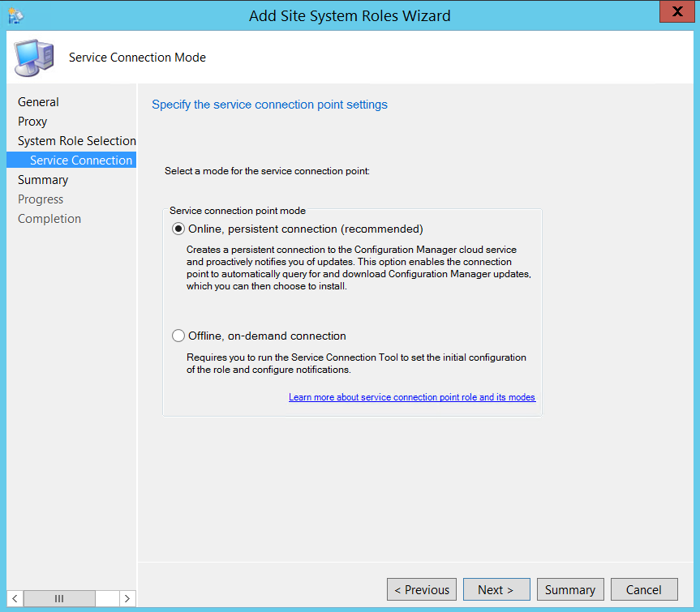Go to the Summary step in sidebar

click(43, 179)
